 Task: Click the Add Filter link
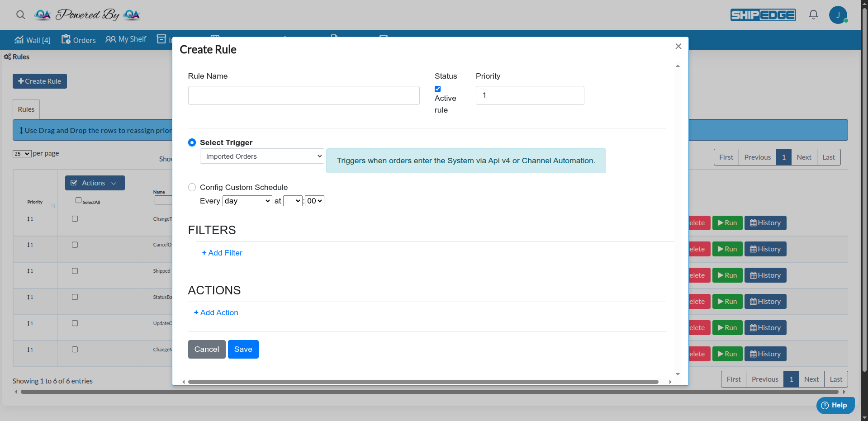pyautogui.click(x=222, y=253)
